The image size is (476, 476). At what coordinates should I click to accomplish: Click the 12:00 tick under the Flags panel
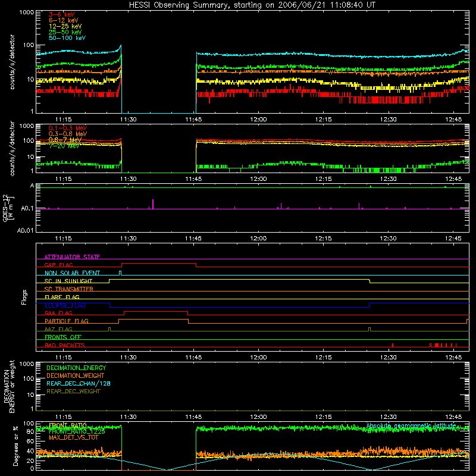coord(258,358)
